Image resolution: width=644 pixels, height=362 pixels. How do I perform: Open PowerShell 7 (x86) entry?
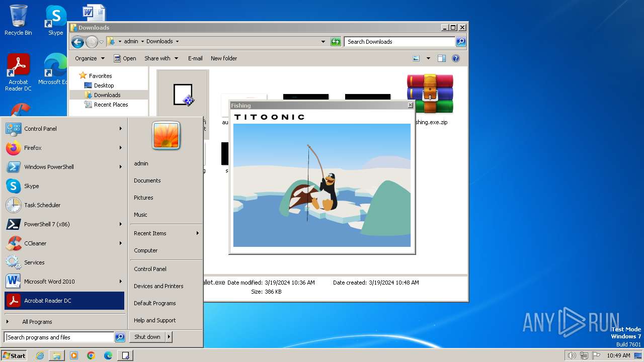(64, 224)
